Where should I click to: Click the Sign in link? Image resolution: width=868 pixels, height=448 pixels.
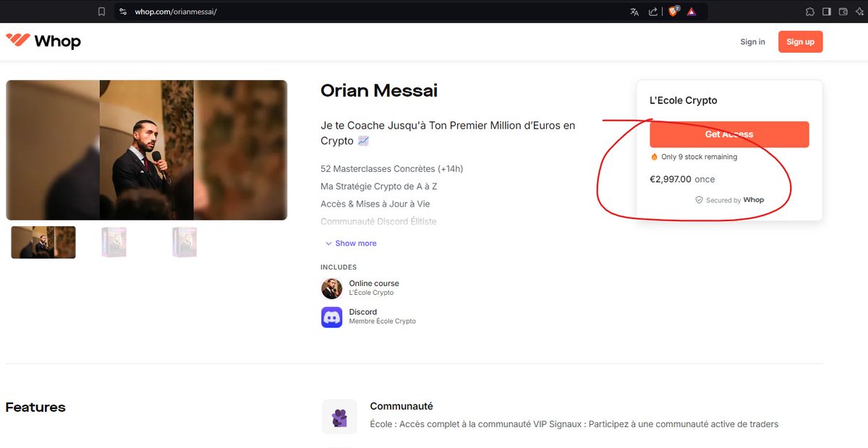tap(752, 42)
